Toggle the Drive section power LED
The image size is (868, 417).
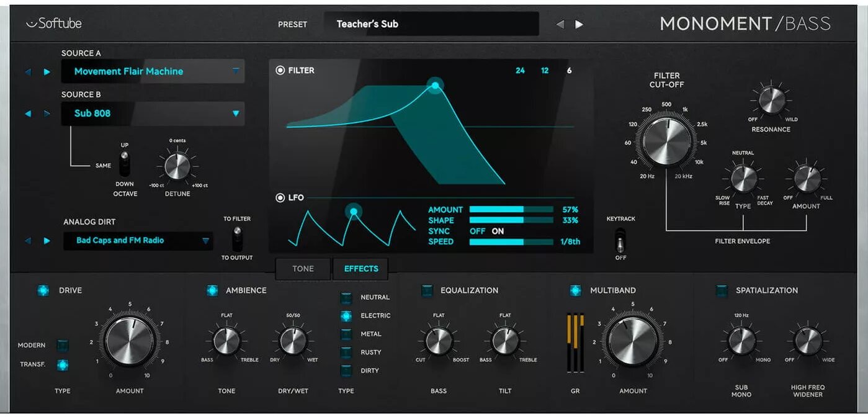tap(43, 290)
